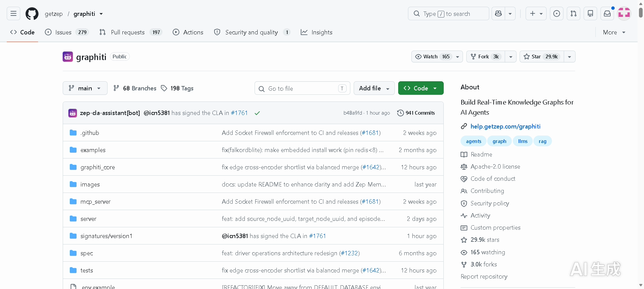Open the repositories icon in top header
Screen dimensions: 644x289
tap(590, 13)
